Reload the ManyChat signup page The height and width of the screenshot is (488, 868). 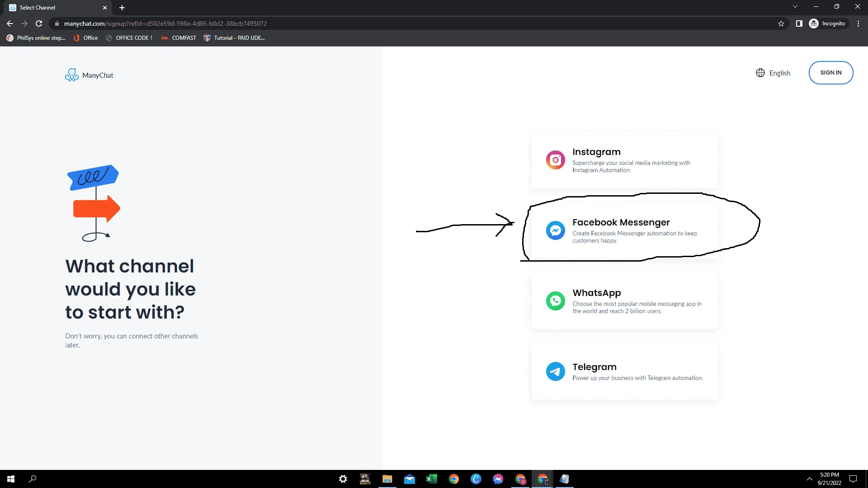coord(39,23)
